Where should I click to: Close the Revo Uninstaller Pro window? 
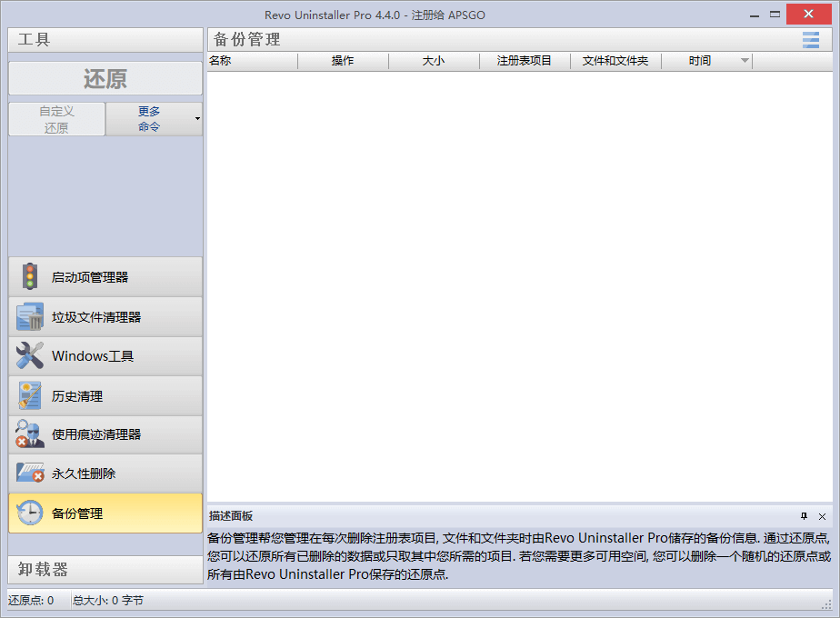809,14
